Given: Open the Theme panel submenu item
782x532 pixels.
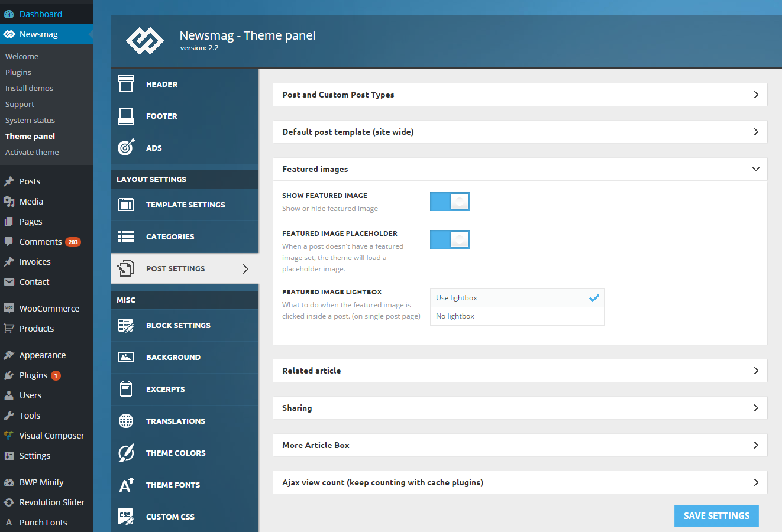Looking at the screenshot, I should click(x=30, y=136).
